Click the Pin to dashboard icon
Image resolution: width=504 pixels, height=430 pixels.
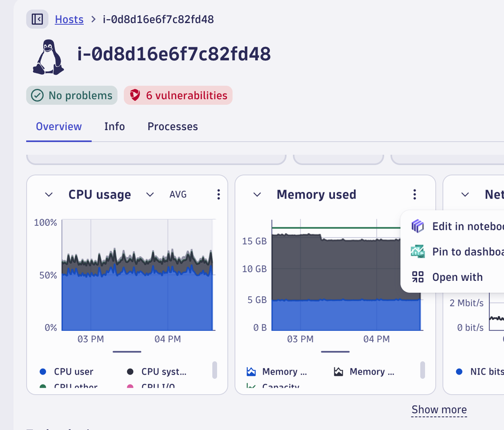coord(418,252)
